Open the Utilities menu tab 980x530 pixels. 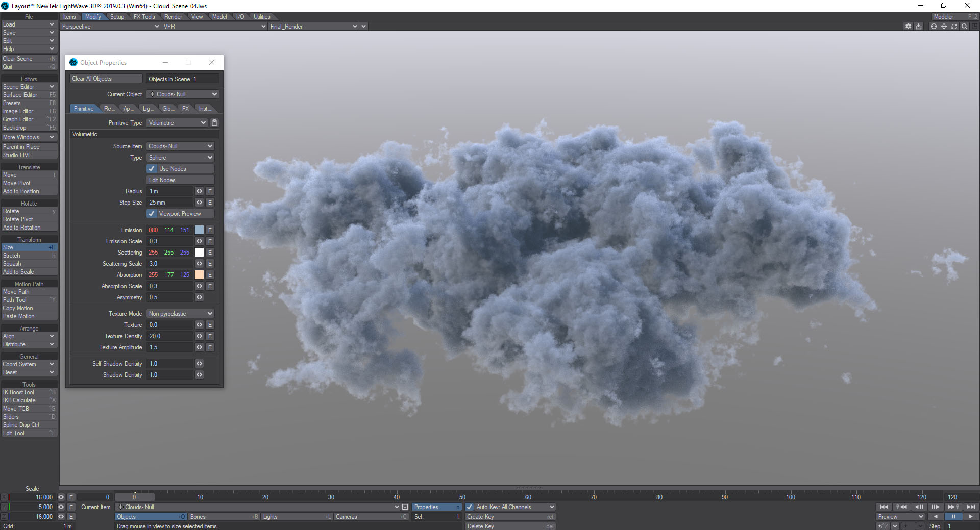(262, 17)
